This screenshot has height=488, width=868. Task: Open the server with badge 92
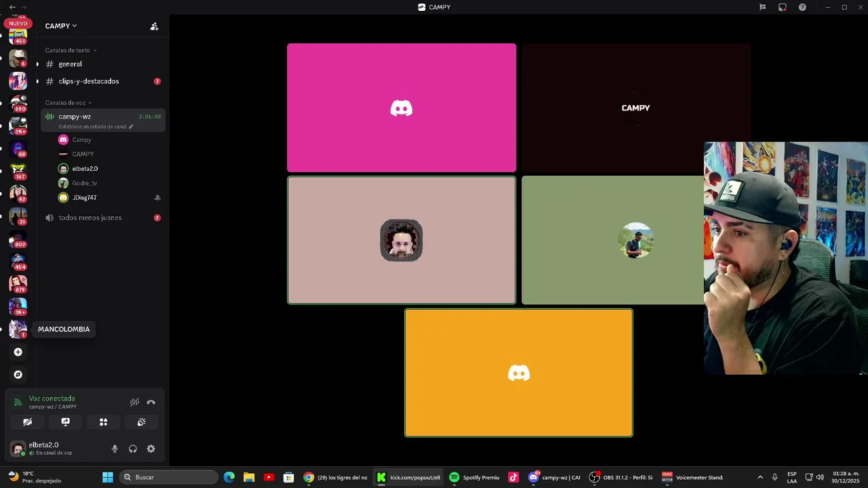[x=18, y=193]
